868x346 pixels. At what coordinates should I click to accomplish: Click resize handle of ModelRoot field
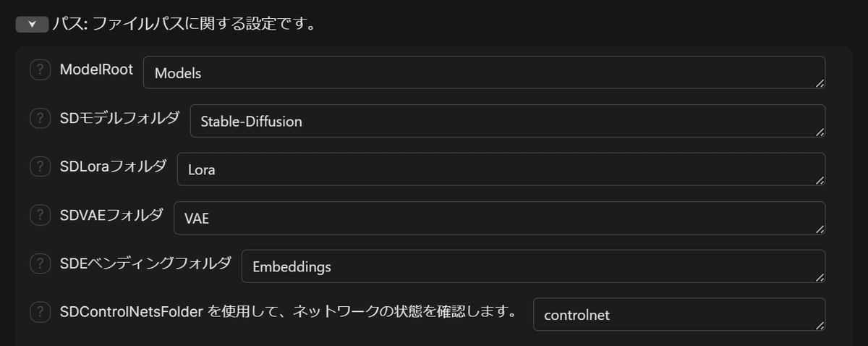coord(820,83)
